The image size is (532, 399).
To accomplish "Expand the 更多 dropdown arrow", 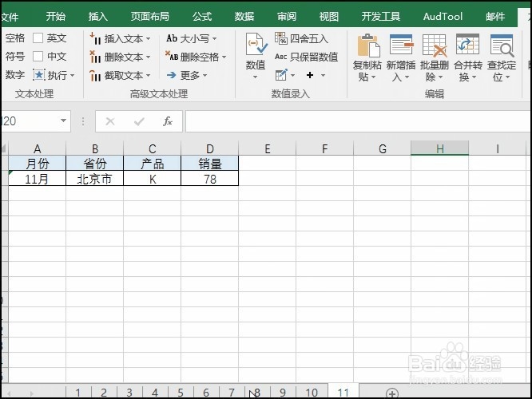I will (204, 75).
